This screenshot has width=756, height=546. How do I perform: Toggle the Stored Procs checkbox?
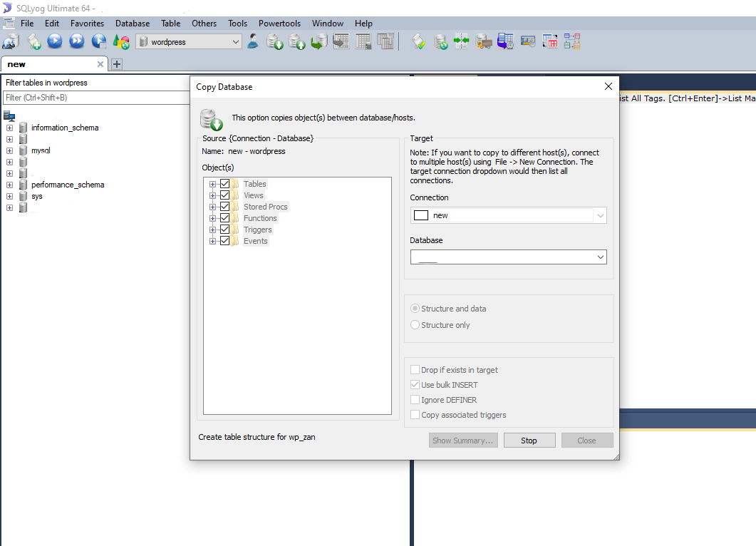(225, 207)
